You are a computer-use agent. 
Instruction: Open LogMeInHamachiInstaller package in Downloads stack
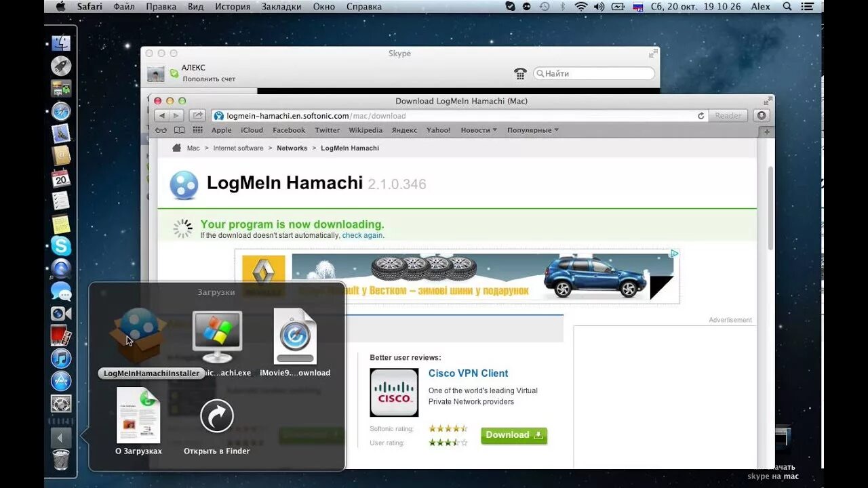pos(138,336)
